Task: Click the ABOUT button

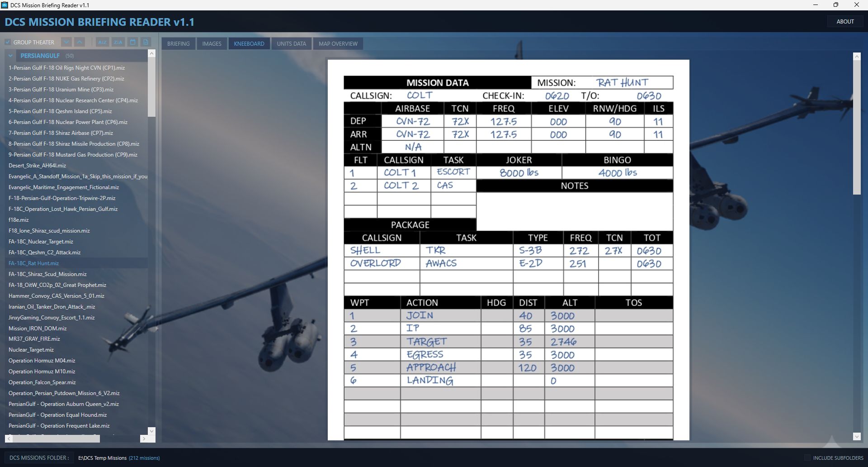Action: tap(845, 21)
